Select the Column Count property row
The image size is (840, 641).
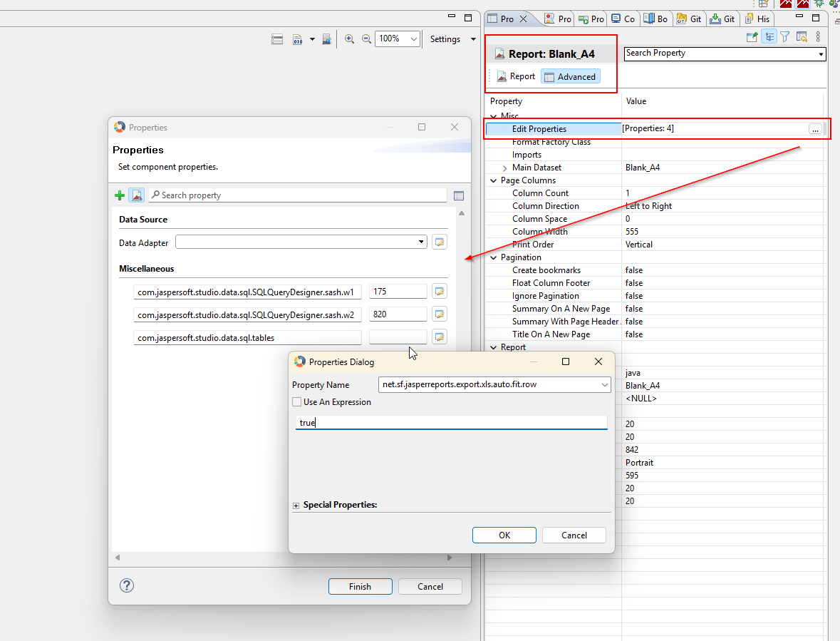[x=654, y=193]
